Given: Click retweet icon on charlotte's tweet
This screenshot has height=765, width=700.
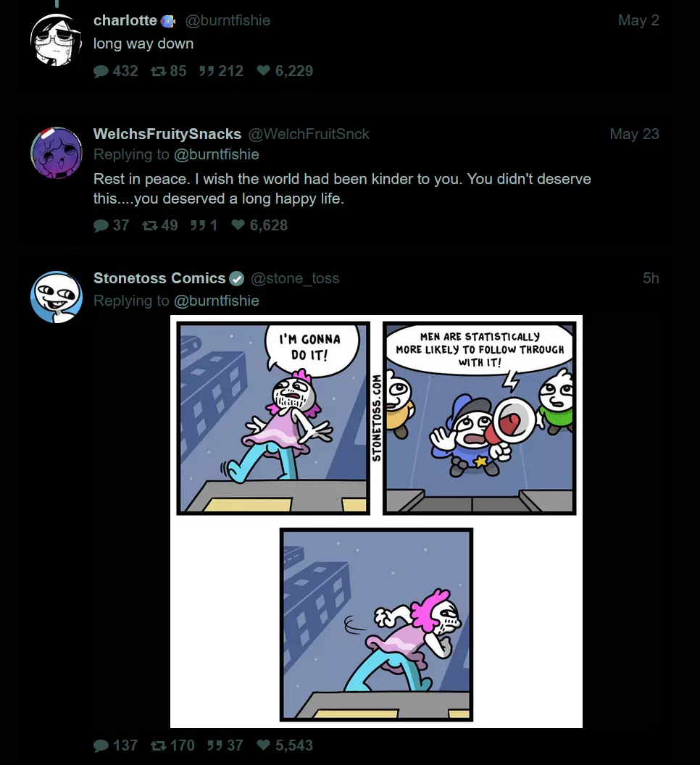Looking at the screenshot, I should [158, 71].
